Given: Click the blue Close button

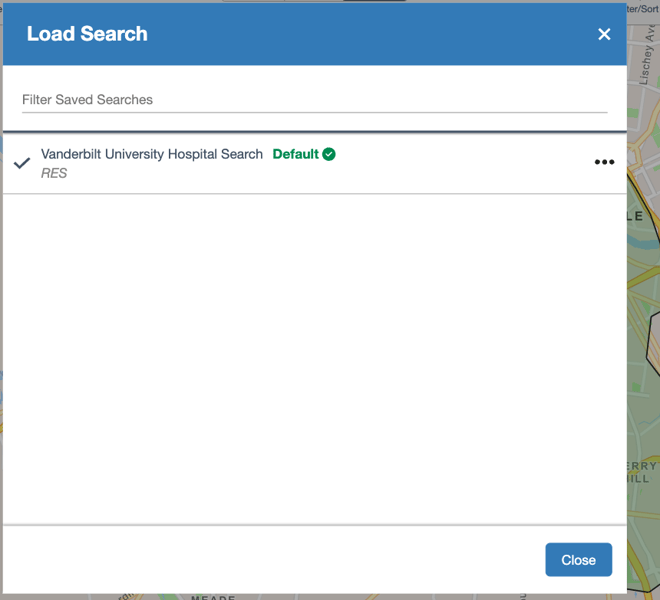Looking at the screenshot, I should pos(578,560).
